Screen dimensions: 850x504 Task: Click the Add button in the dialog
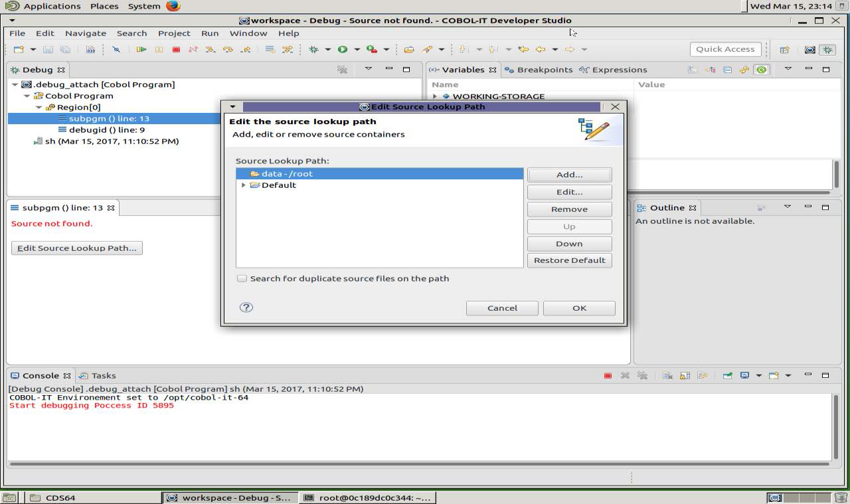(x=568, y=174)
